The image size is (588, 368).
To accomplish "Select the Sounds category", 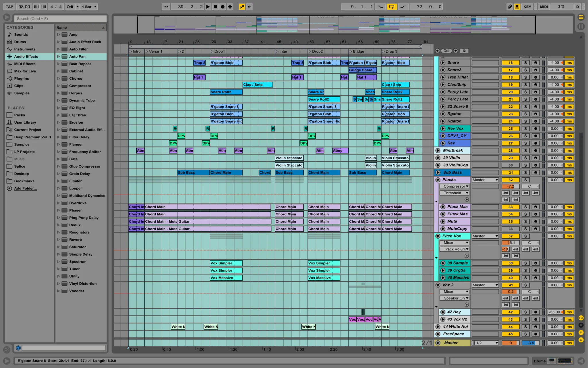I will (21, 34).
